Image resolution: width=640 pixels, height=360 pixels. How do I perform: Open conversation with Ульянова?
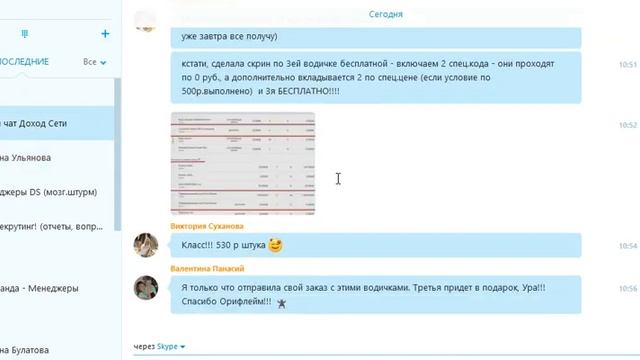point(57,158)
